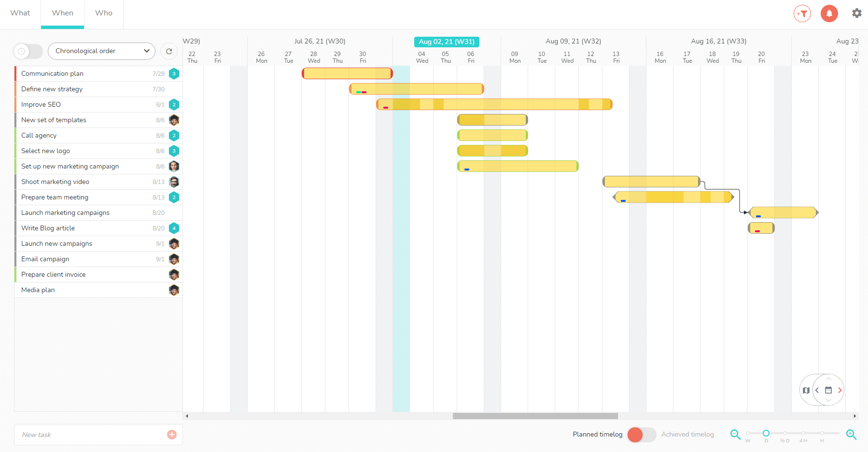Click zoom in magnifier icon
This screenshot has width=868, height=452.
852,434
